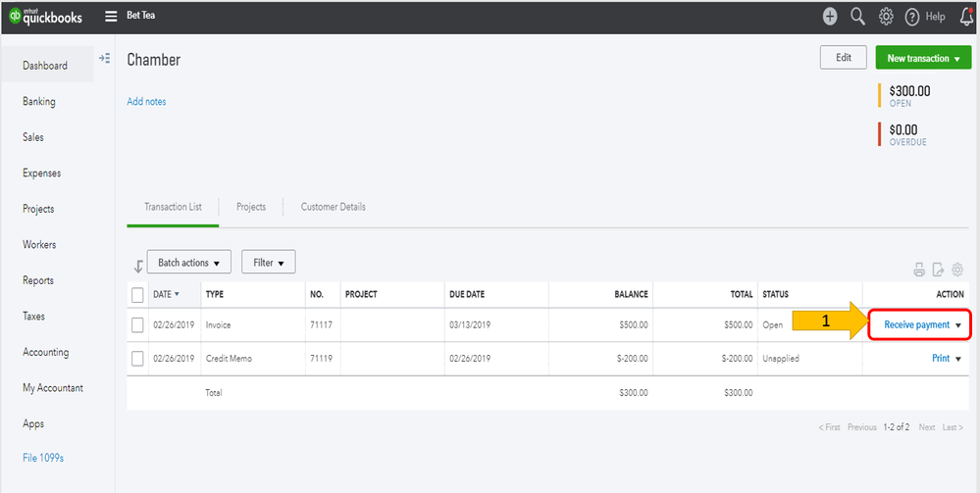The height and width of the screenshot is (493, 980).
Task: Open Banking in sidebar
Action: coord(39,101)
